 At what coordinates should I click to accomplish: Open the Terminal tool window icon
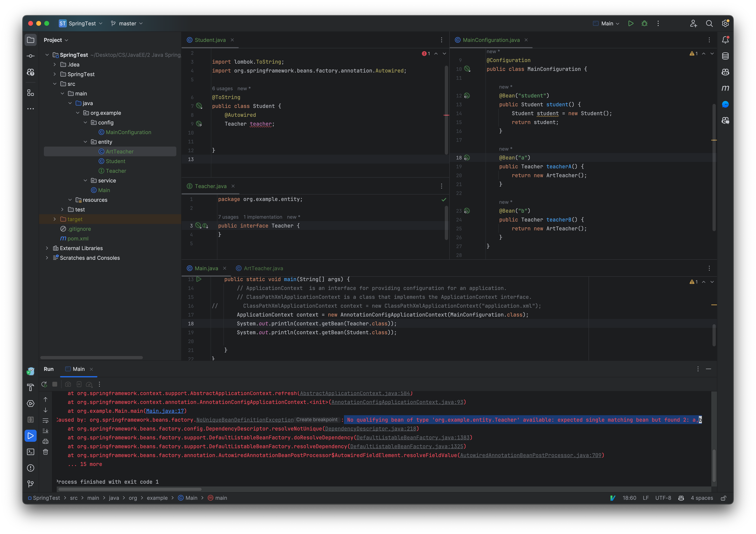30,452
